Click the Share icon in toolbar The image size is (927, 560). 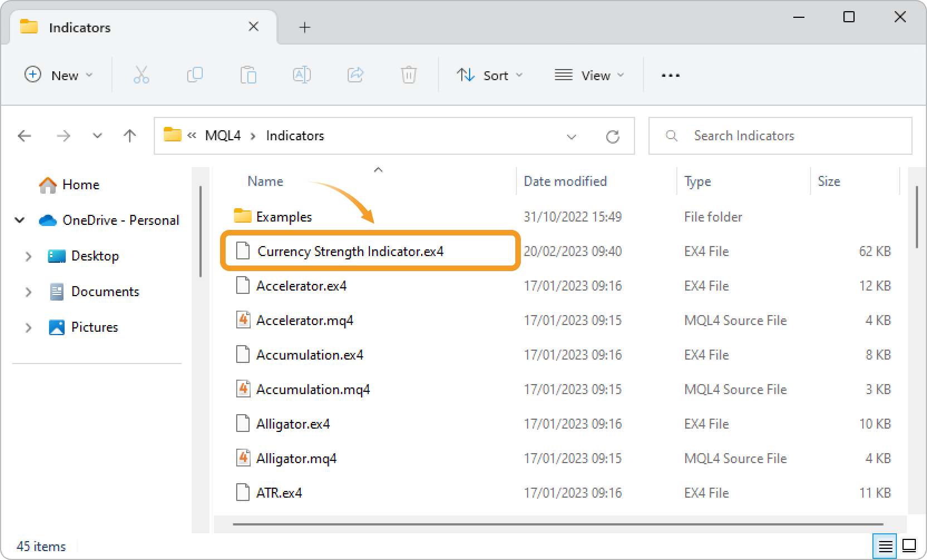355,75
